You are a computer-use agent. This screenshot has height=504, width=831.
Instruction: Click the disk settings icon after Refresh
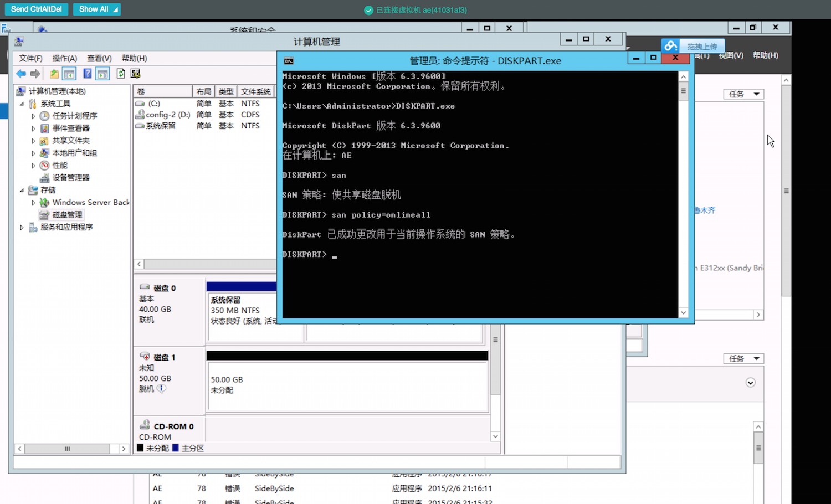point(135,73)
